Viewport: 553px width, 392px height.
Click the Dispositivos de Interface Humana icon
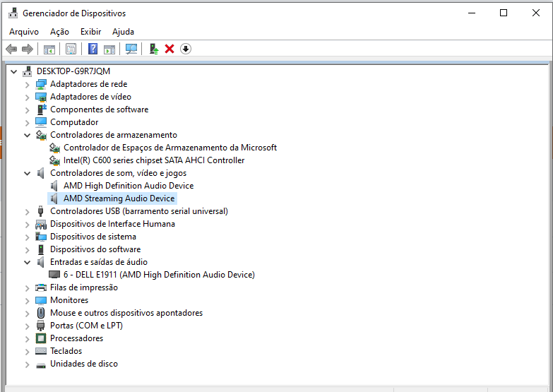click(41, 224)
